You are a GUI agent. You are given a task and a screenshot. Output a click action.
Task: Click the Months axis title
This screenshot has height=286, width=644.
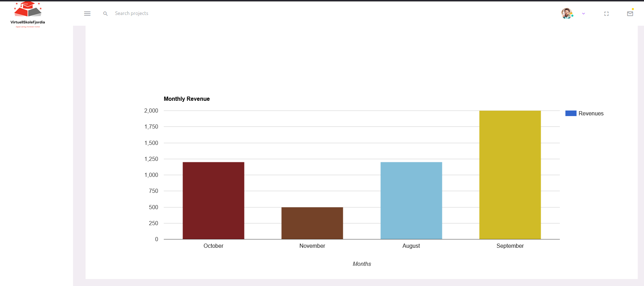[362, 264]
